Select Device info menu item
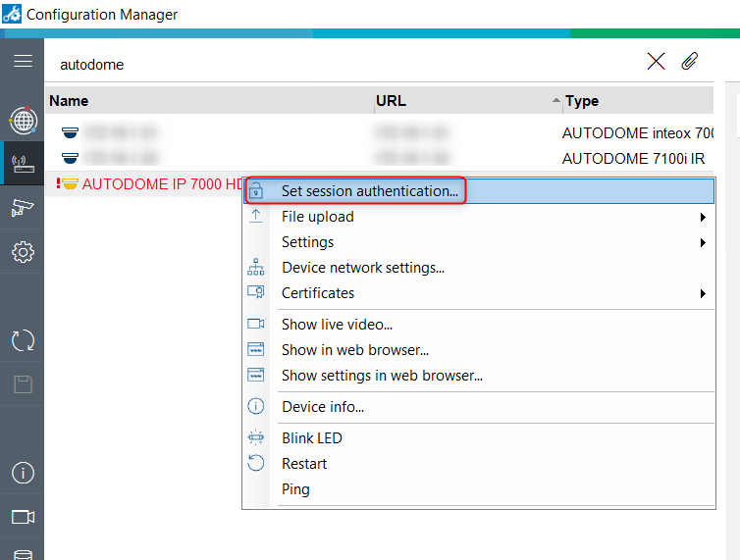This screenshot has height=560, width=740. [479, 407]
